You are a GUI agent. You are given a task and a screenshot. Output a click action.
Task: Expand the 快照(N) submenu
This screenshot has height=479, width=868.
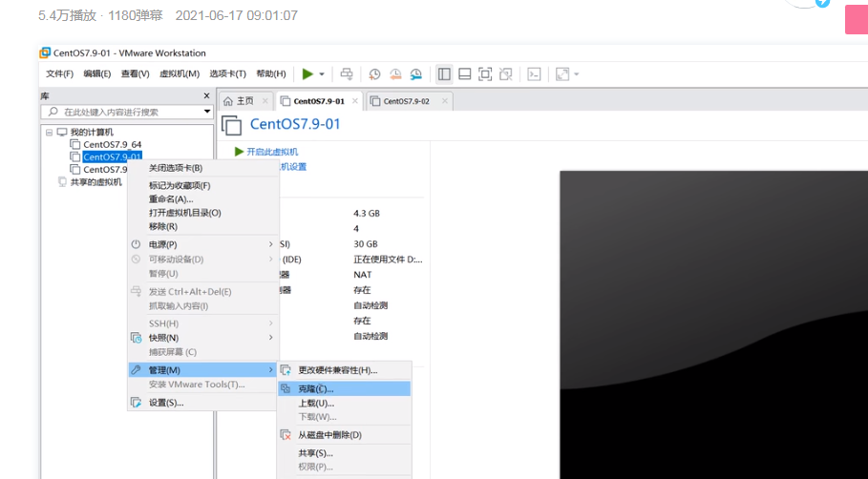[202, 338]
